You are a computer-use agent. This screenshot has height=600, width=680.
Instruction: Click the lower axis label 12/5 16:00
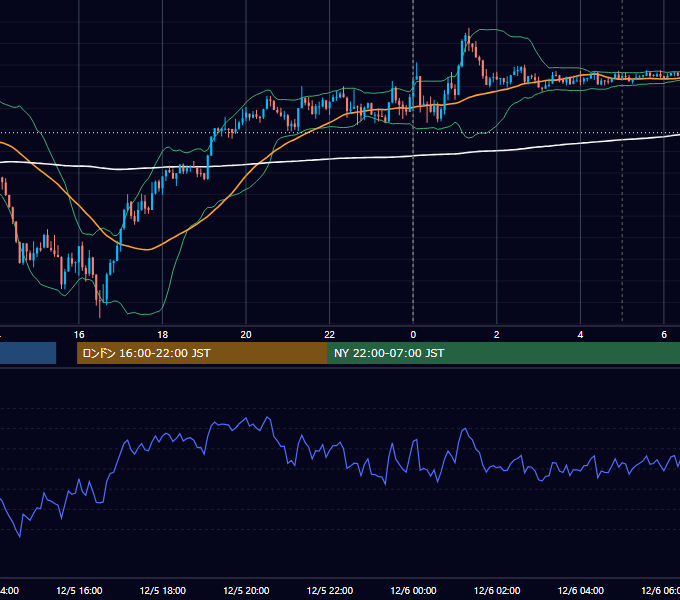coord(79,590)
